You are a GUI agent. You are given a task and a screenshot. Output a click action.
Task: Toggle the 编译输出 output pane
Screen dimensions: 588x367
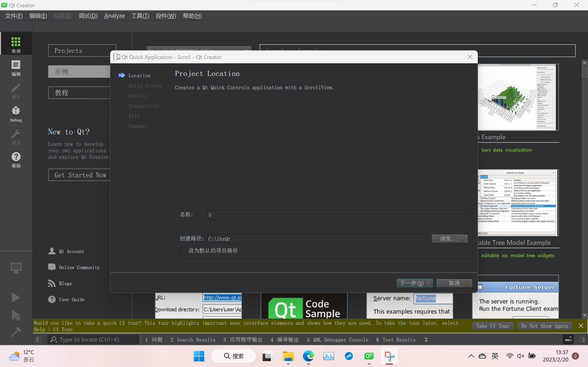pos(284,339)
